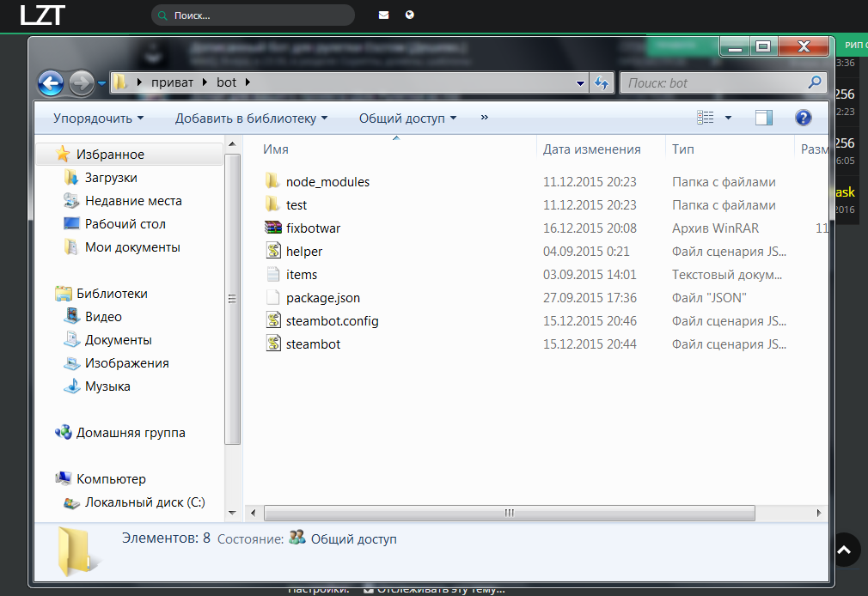The image size is (868, 596).
Task: Open recent pages dropdown beside navigation arrows
Action: (101, 83)
